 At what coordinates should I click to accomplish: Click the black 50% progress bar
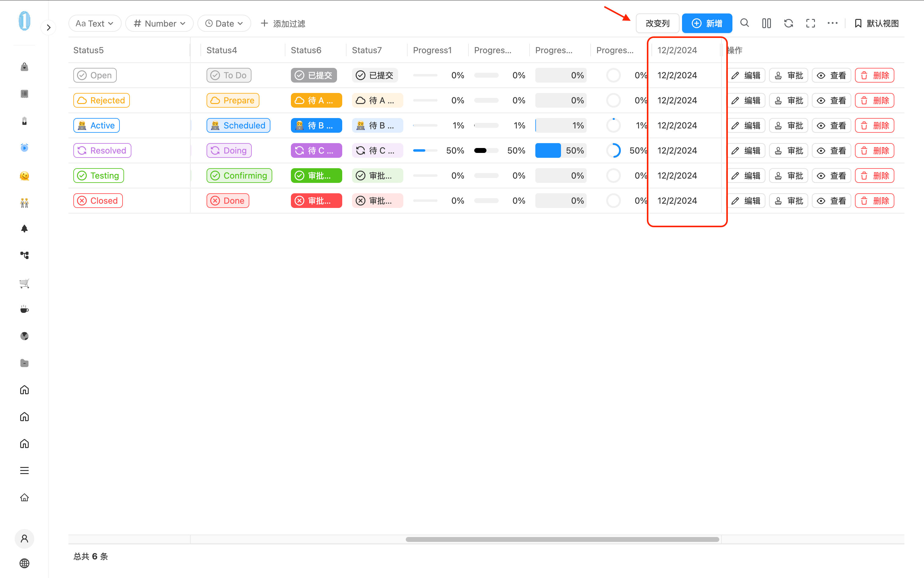[486, 150]
